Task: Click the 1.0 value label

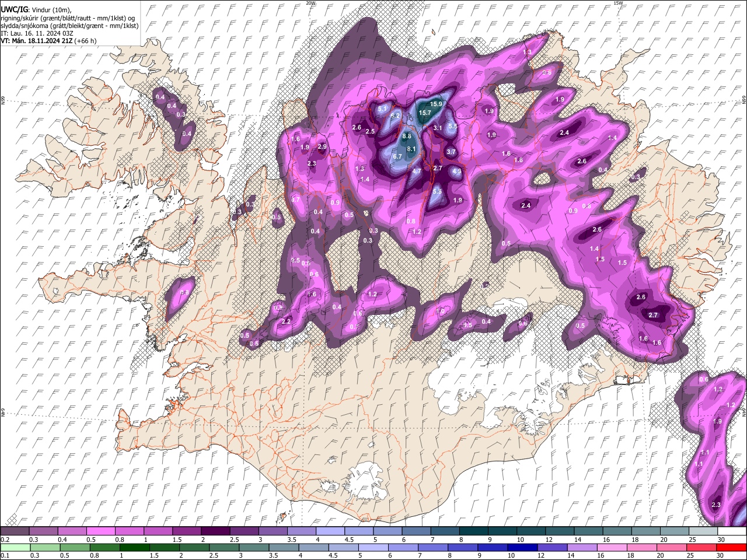Action: coord(441,312)
